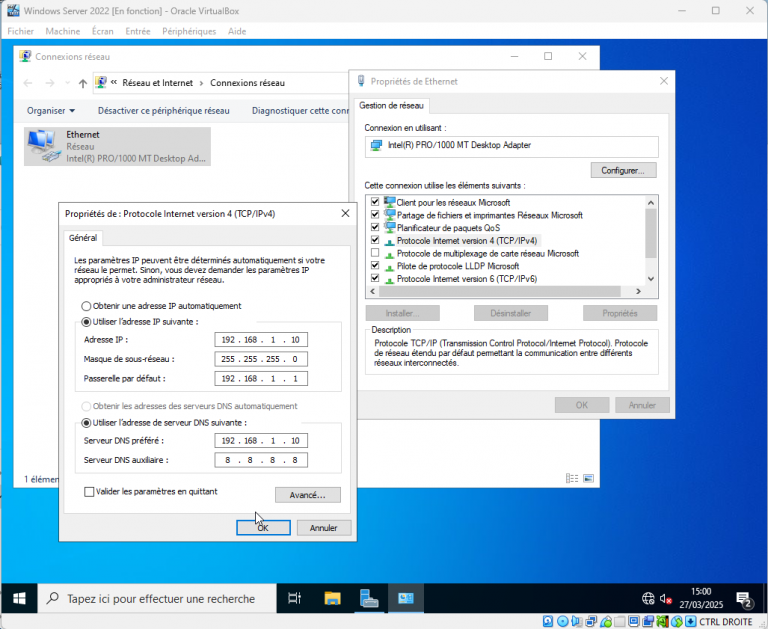Image resolution: width=768 pixels, height=629 pixels.
Task: Select the Ethernet adapter icon
Action: click(x=43, y=146)
